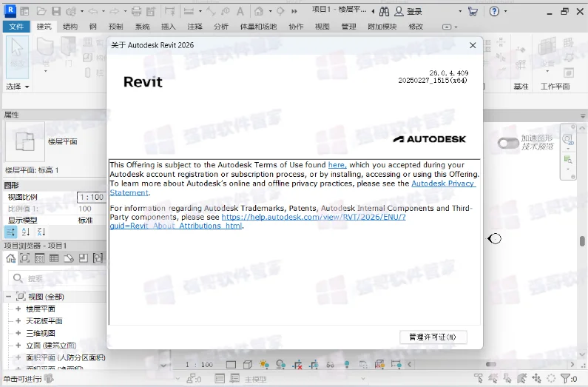The image size is (588, 387).
Task: Select the 修改 arrow tool in ribbon
Action: click(x=17, y=56)
